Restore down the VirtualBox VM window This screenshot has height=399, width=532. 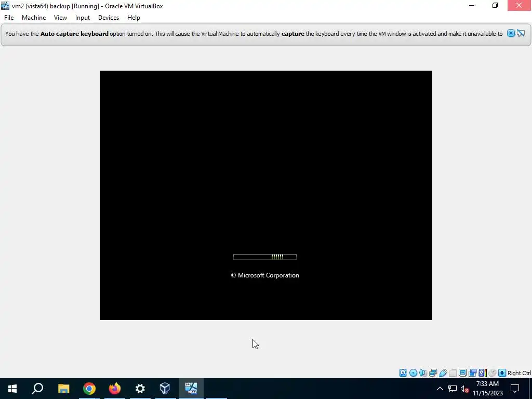[495, 6]
